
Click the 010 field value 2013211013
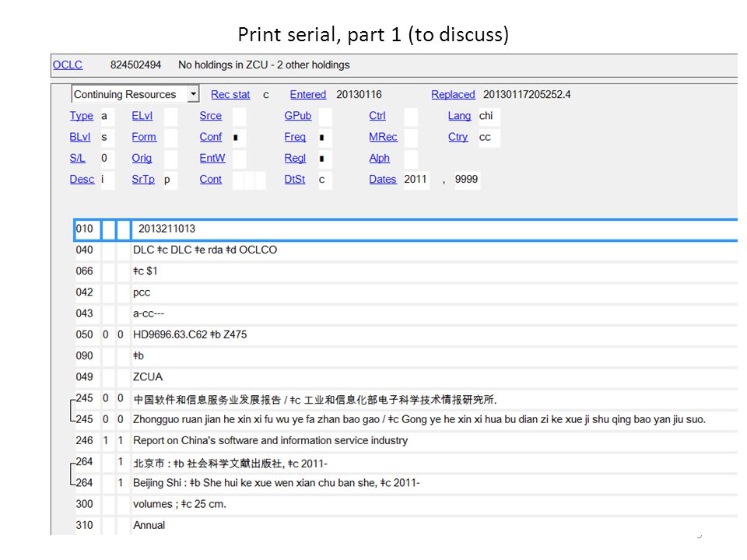tap(167, 229)
